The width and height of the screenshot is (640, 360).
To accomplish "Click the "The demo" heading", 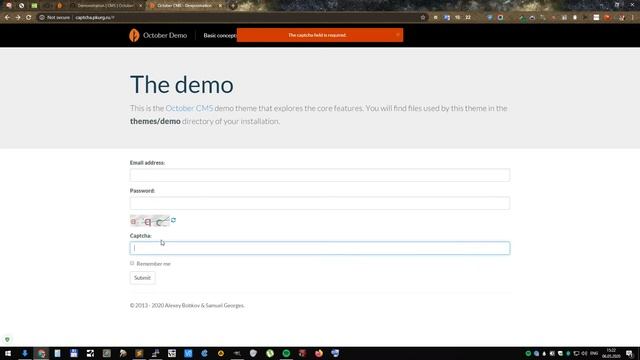I will pyautogui.click(x=182, y=85).
